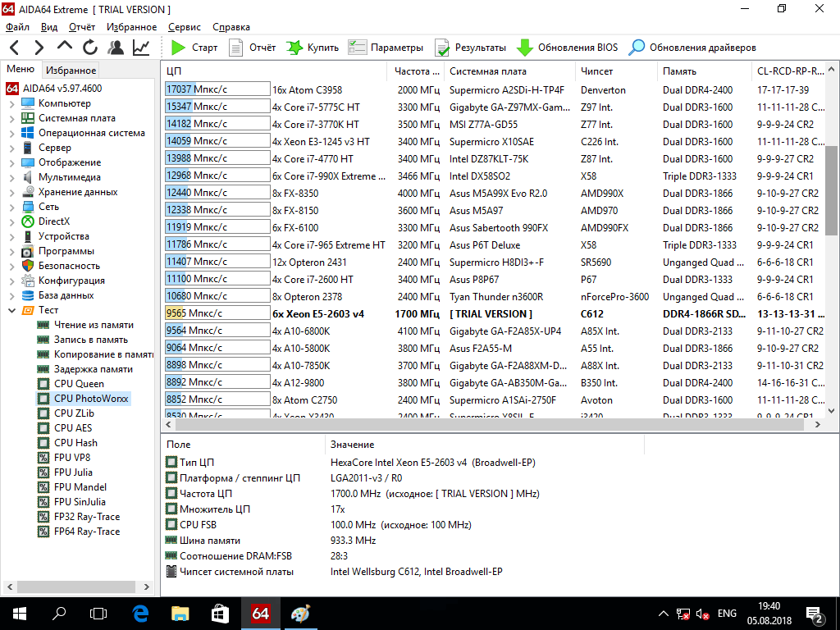Open the Файл menu
Image resolution: width=840 pixels, height=630 pixels.
18,27
